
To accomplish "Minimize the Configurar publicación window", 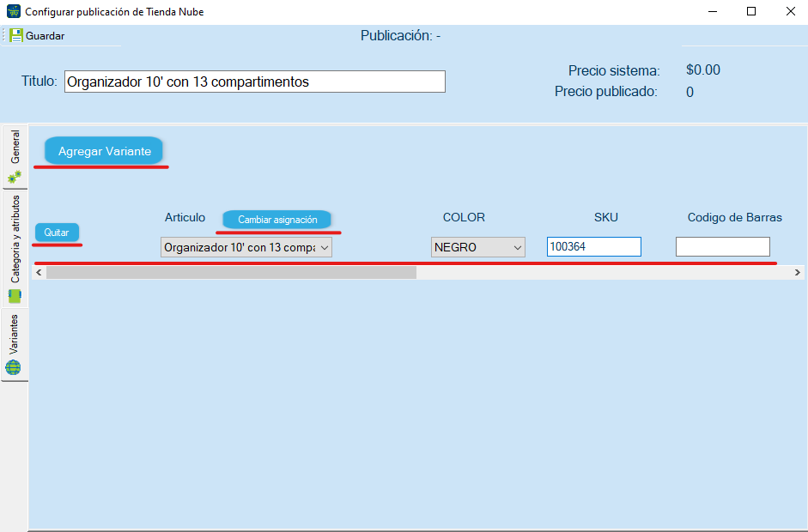I will pos(713,11).
